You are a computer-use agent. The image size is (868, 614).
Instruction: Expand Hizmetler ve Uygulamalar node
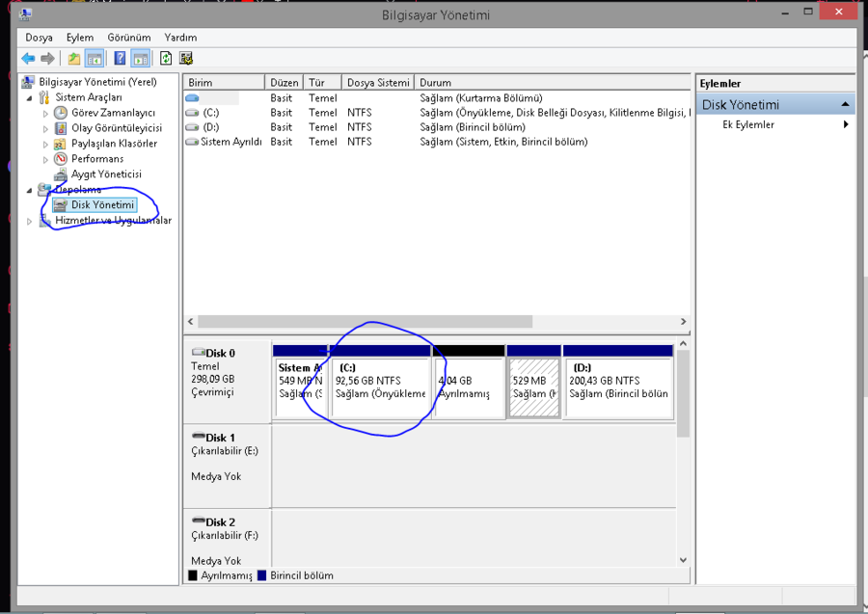(29, 222)
